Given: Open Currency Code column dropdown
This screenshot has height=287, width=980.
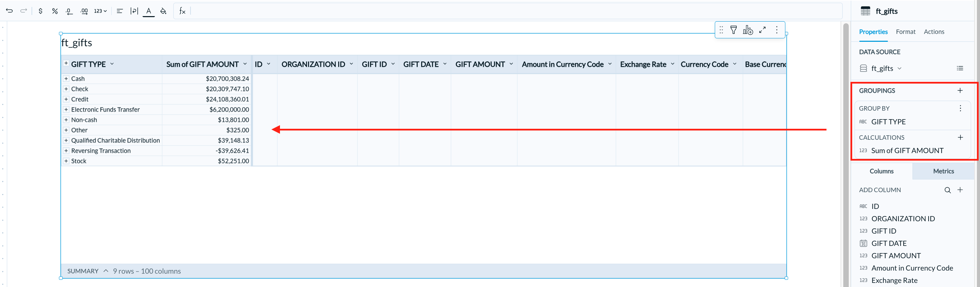Looking at the screenshot, I should [735, 64].
